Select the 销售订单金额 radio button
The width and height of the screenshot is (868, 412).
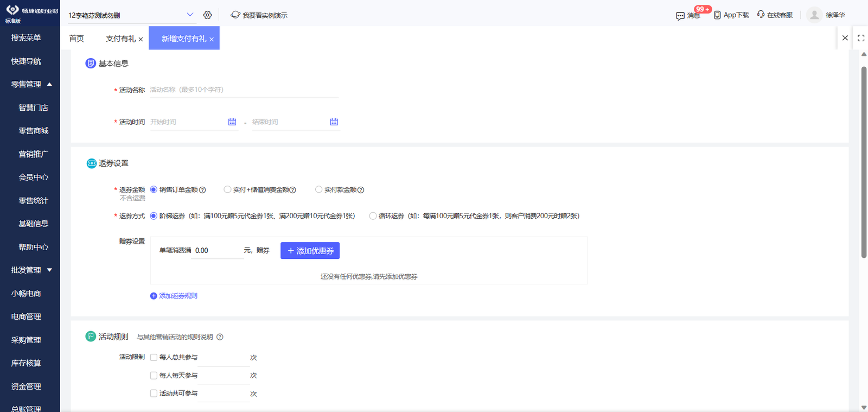[154, 189]
